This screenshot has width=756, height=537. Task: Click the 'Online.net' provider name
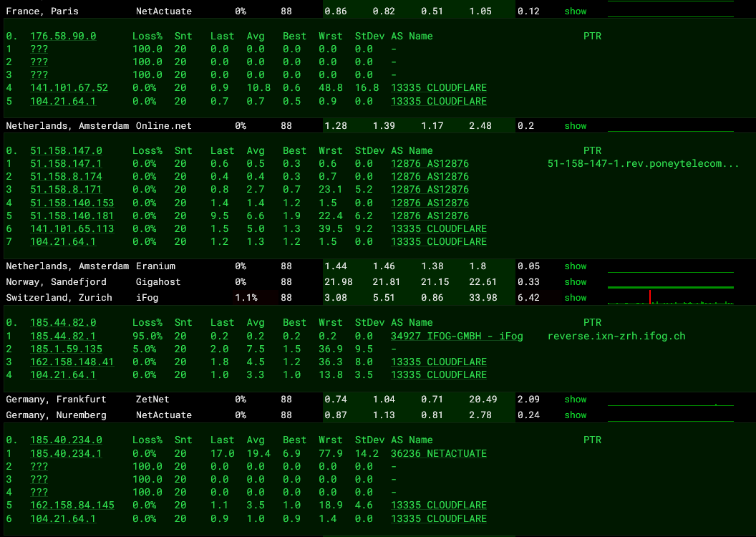tap(163, 126)
